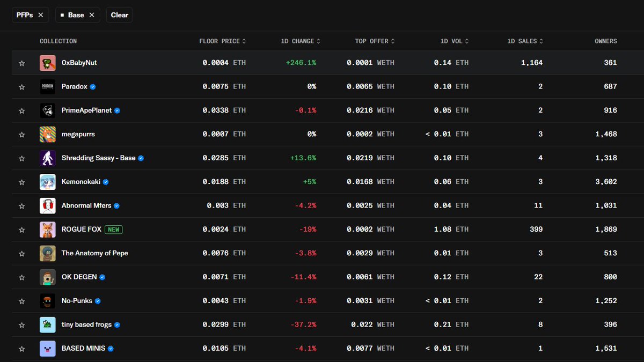Star the Abnormal Mfers collection
644x362 pixels.
coord(22,206)
